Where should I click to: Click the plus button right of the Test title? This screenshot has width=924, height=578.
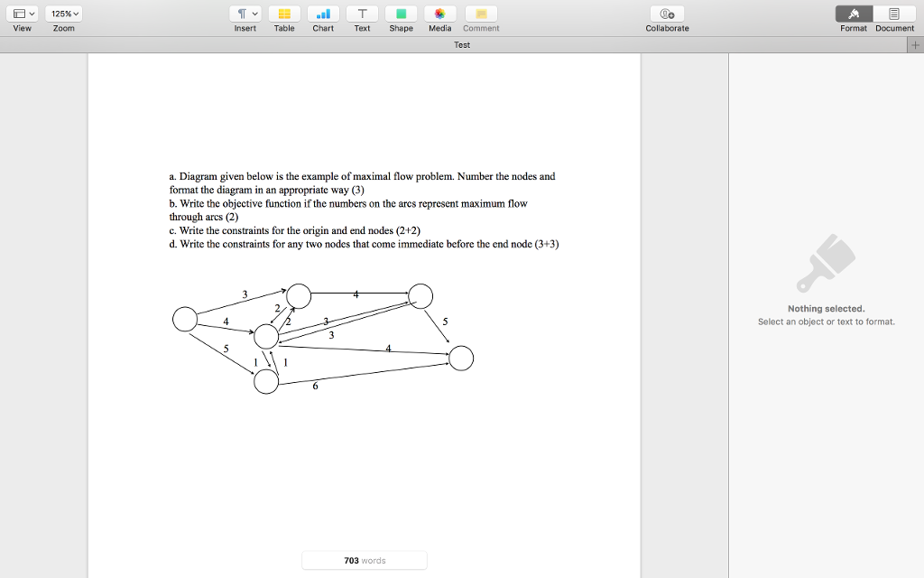coord(915,45)
